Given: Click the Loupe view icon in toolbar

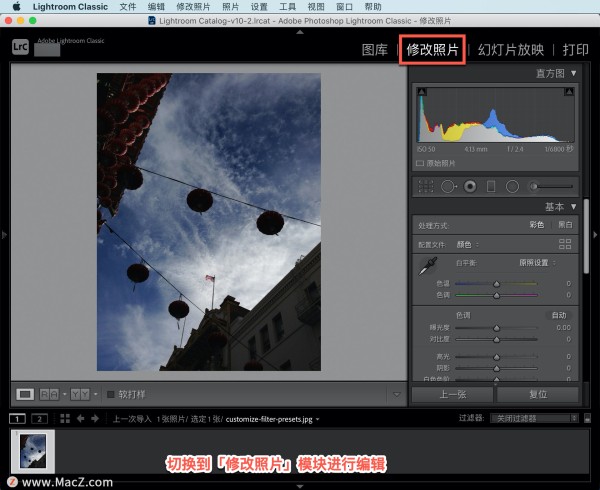Looking at the screenshot, I should (x=26, y=394).
